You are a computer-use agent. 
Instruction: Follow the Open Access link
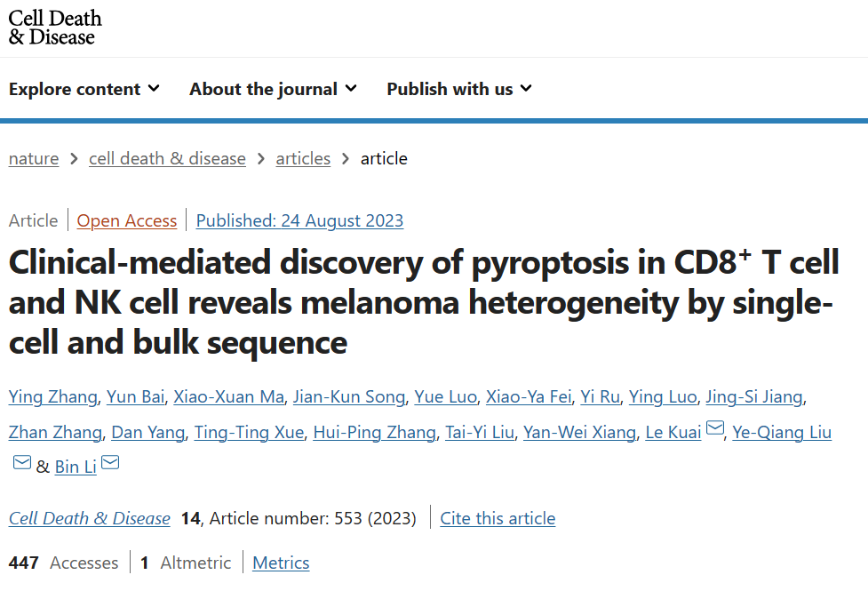[x=126, y=220]
